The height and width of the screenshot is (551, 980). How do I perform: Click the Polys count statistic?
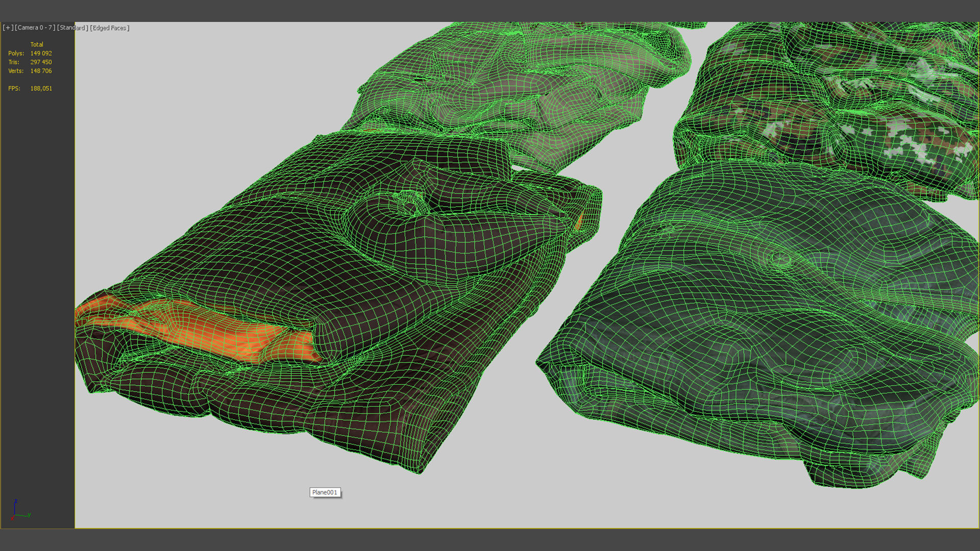[30, 54]
